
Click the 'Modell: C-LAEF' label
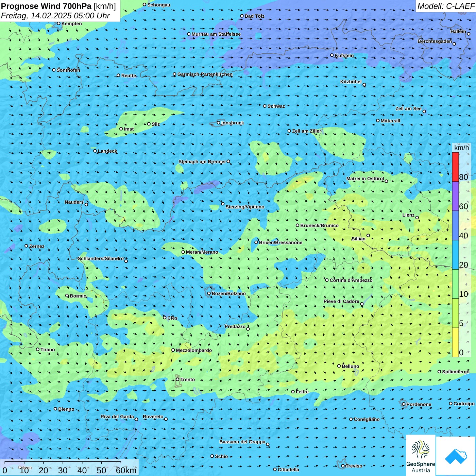(446, 6)
